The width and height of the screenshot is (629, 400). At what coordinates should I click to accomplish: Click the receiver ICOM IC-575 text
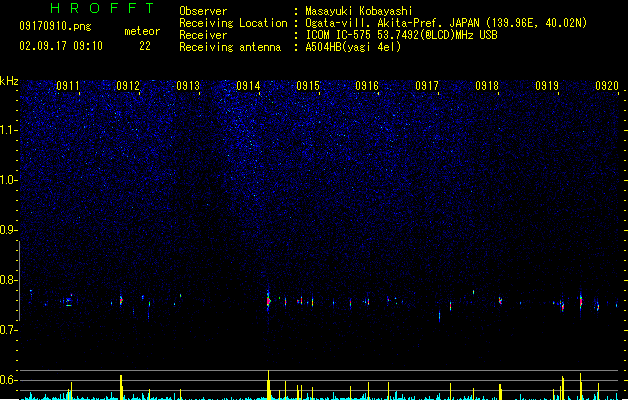(x=401, y=35)
